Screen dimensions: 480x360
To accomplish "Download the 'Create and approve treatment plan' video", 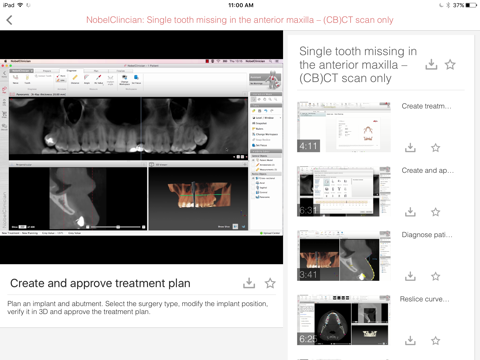I will pyautogui.click(x=249, y=283).
